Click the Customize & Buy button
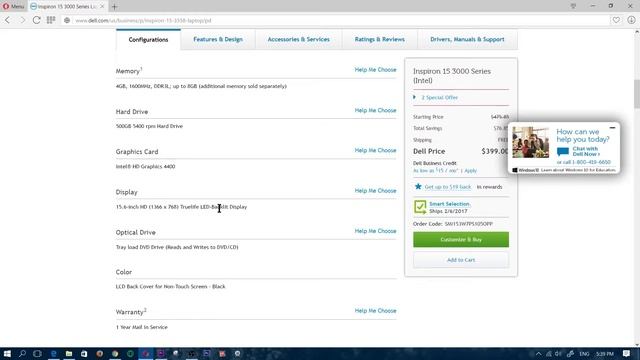Screen dimensions: 640x360 click(x=461, y=240)
